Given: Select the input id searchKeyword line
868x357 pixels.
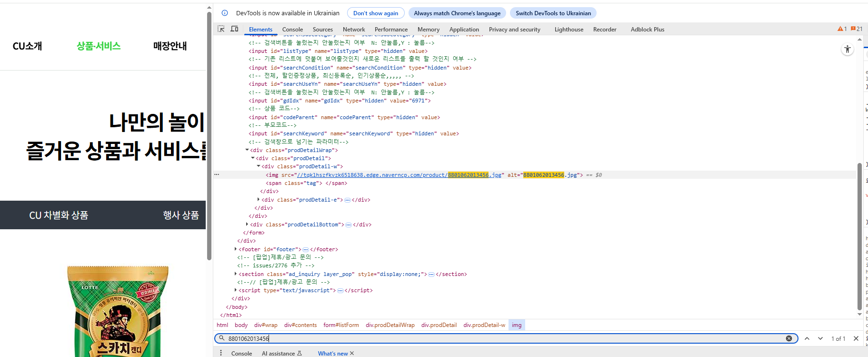Looking at the screenshot, I should coord(353,133).
